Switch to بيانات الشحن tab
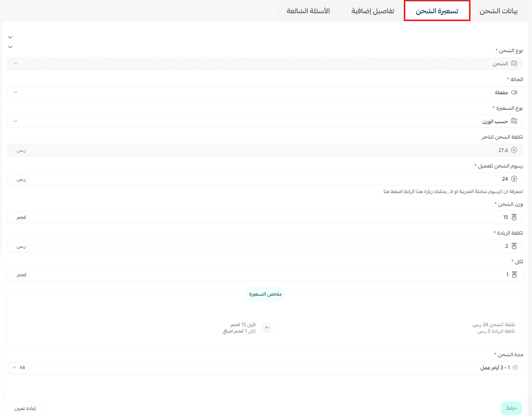The image size is (532, 416). [x=498, y=11]
